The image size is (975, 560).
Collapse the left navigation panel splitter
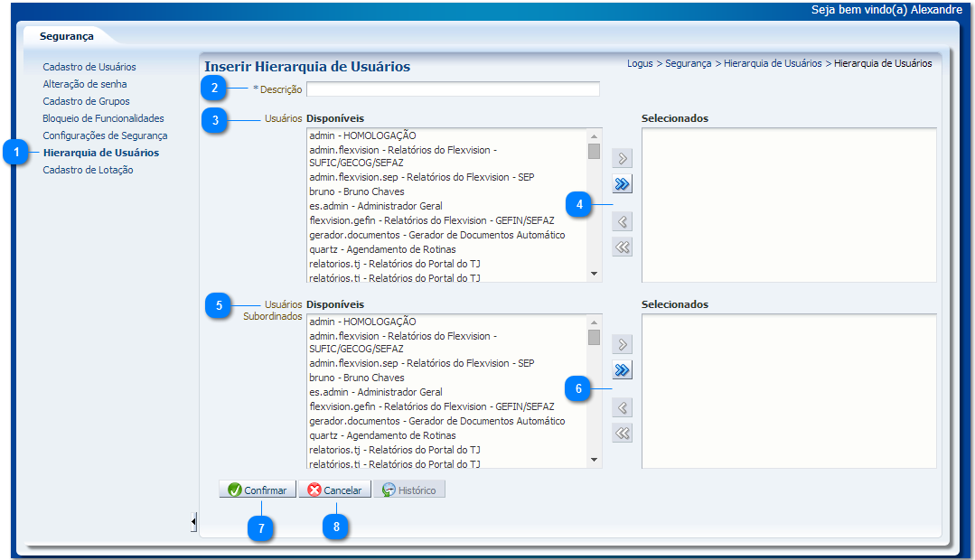click(193, 522)
